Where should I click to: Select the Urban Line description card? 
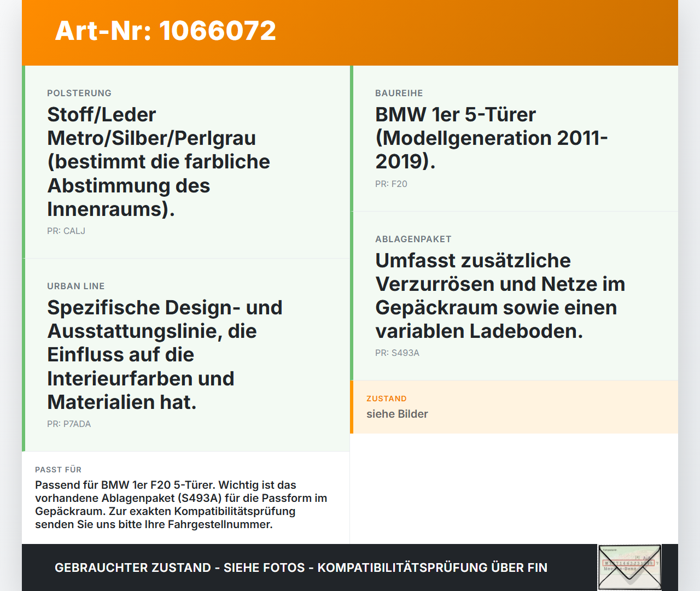pyautogui.click(x=186, y=355)
